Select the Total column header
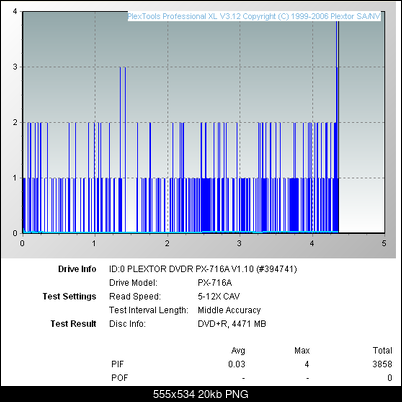The width and height of the screenshot is (402, 402). [x=382, y=351]
